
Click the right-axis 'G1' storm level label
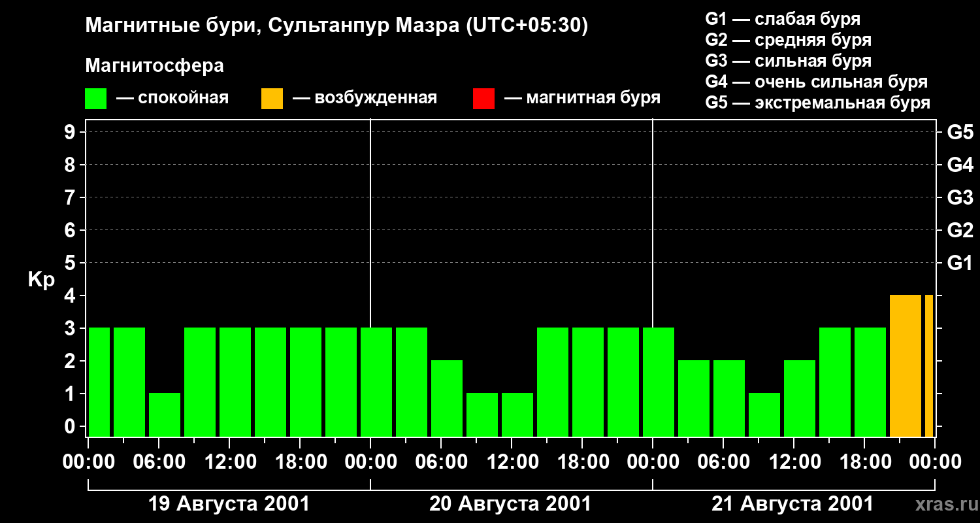tap(960, 263)
